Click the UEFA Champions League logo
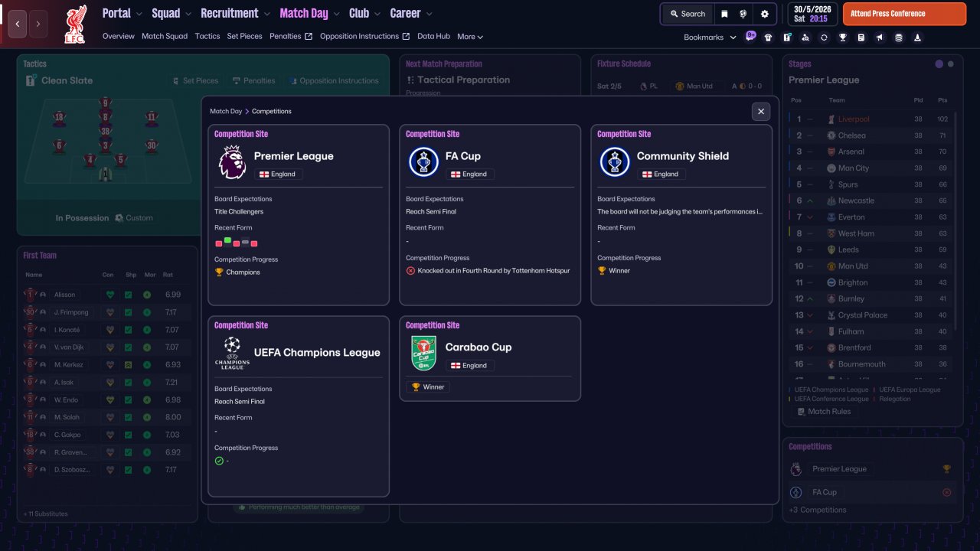The width and height of the screenshot is (980, 551). click(x=232, y=354)
